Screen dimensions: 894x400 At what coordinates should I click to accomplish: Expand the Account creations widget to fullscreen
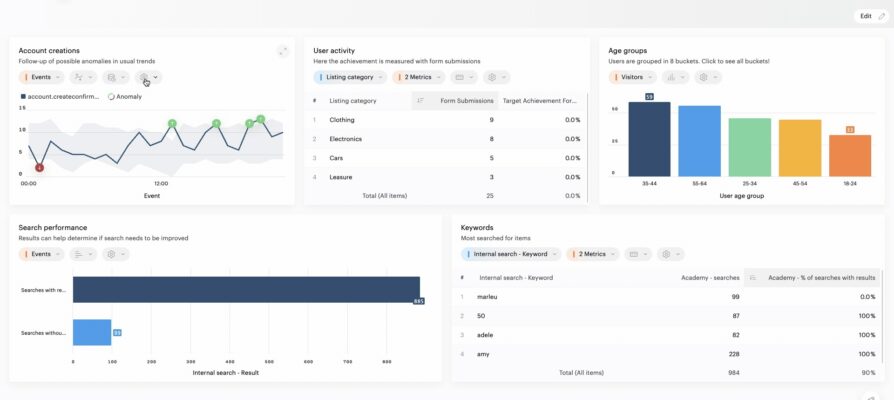283,51
